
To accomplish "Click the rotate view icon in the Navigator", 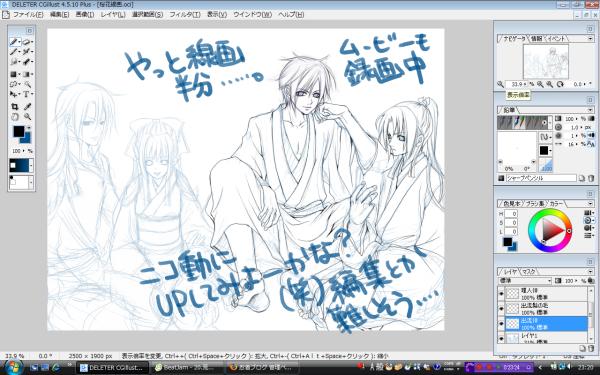I will (x=560, y=84).
